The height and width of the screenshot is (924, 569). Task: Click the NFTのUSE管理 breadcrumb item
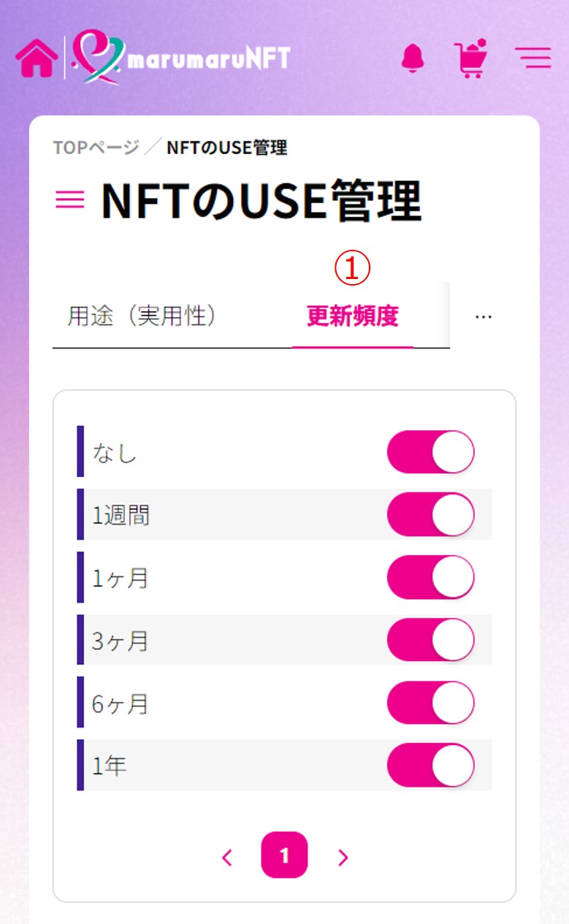(x=227, y=148)
